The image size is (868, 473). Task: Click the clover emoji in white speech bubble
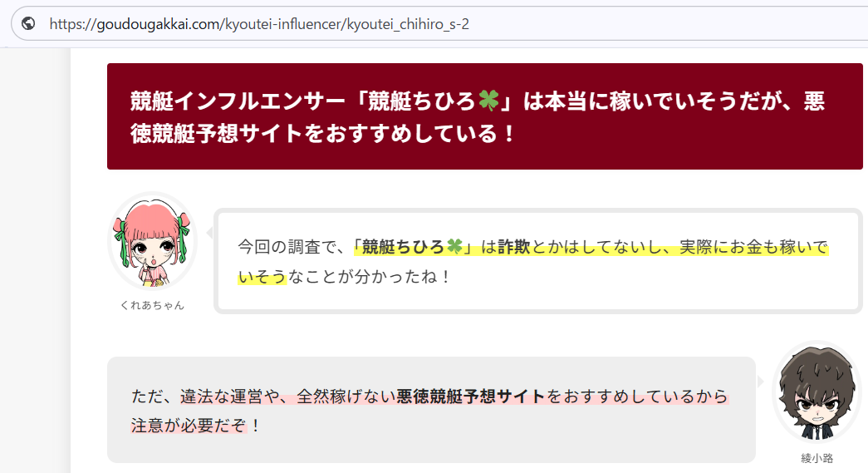(454, 247)
